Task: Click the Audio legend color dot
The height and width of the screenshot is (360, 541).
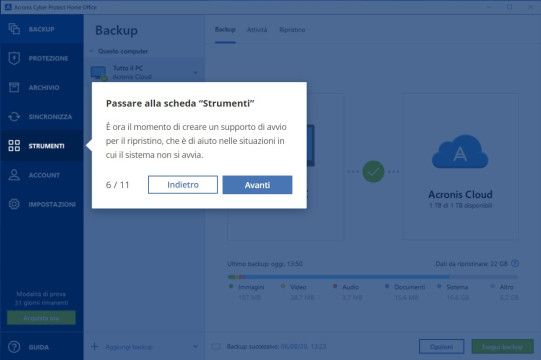Action: point(335,286)
